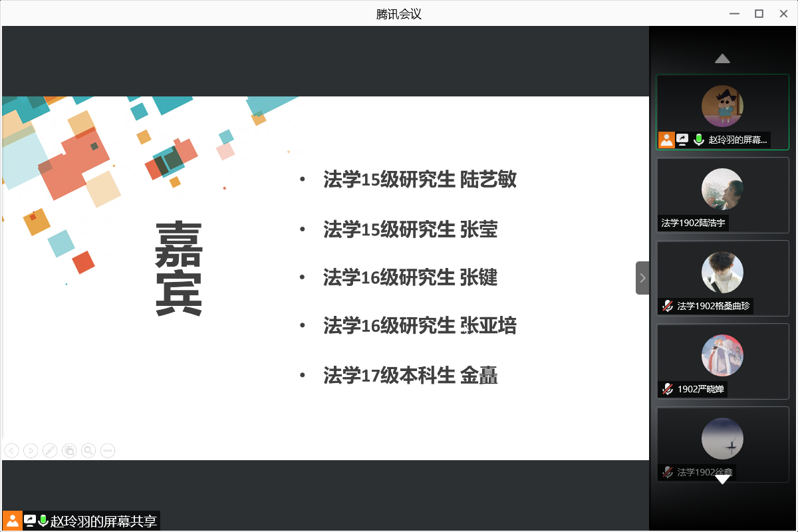The width and height of the screenshot is (798, 532).
Task: Click the magnifier zoom icon on slide
Action: tap(88, 451)
